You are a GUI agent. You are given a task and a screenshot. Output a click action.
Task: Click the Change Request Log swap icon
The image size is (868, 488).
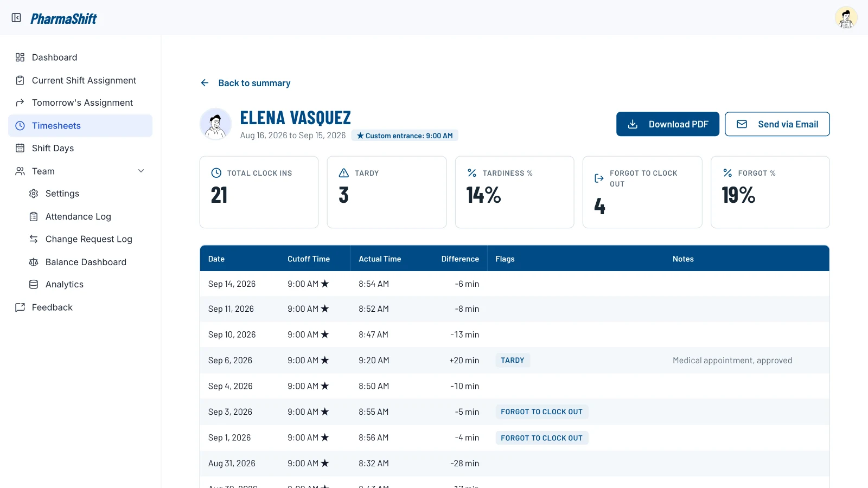point(34,239)
